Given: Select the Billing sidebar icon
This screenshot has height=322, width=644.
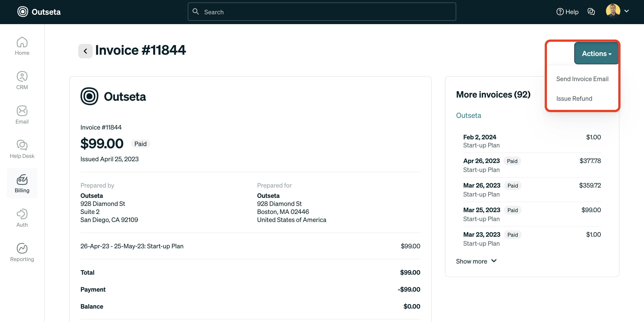Looking at the screenshot, I should [22, 184].
